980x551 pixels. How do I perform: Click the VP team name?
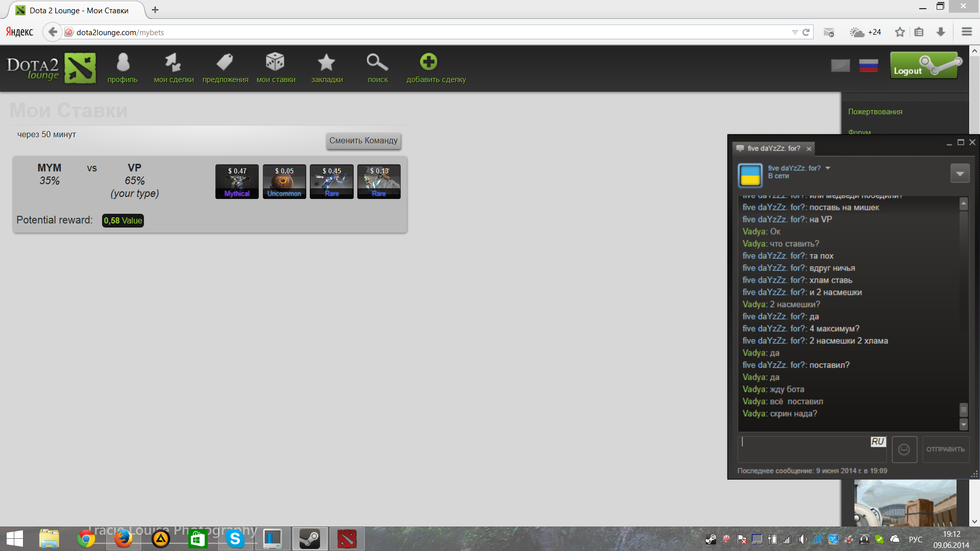coord(134,168)
